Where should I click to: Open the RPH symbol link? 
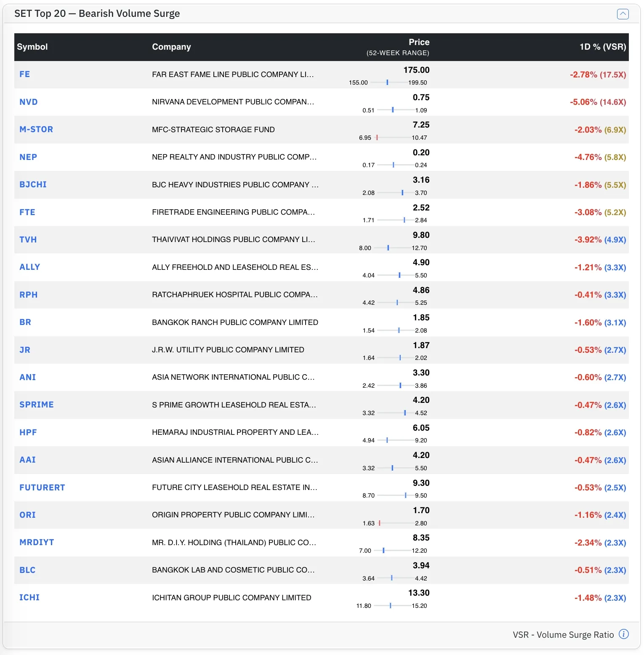click(29, 295)
